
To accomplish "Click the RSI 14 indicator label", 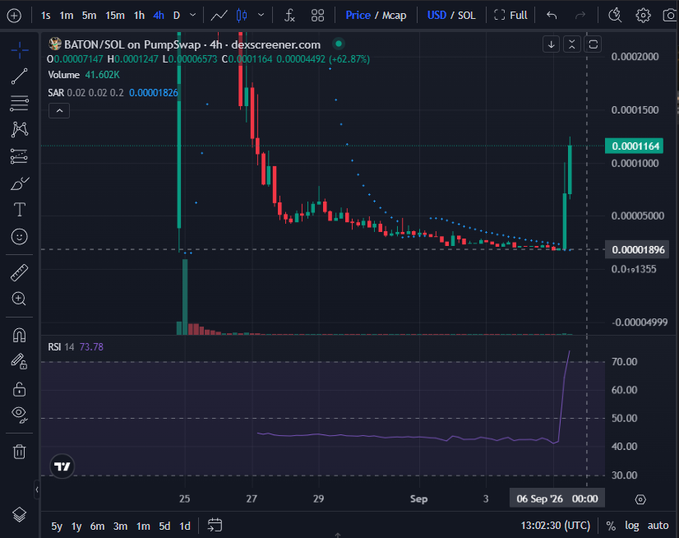I will tap(61, 347).
